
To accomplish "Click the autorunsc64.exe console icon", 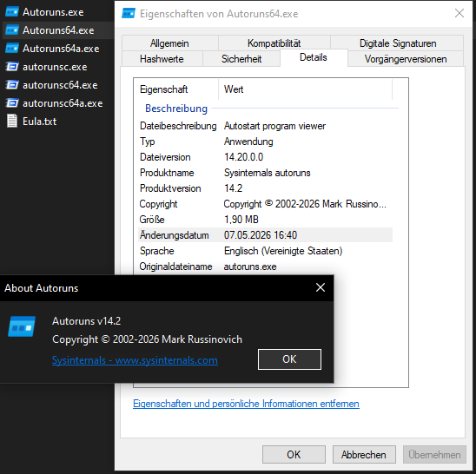I will tap(12, 85).
